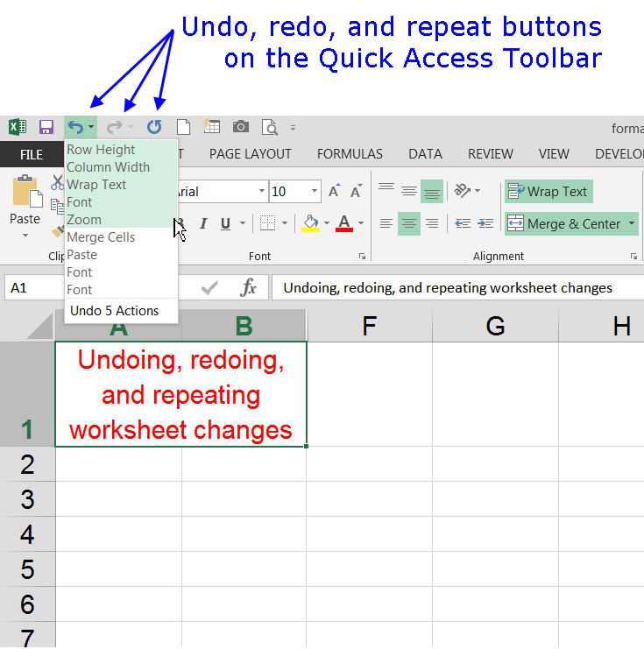This screenshot has width=644, height=649.
Task: Create a new blank workbook icon
Action: [183, 127]
